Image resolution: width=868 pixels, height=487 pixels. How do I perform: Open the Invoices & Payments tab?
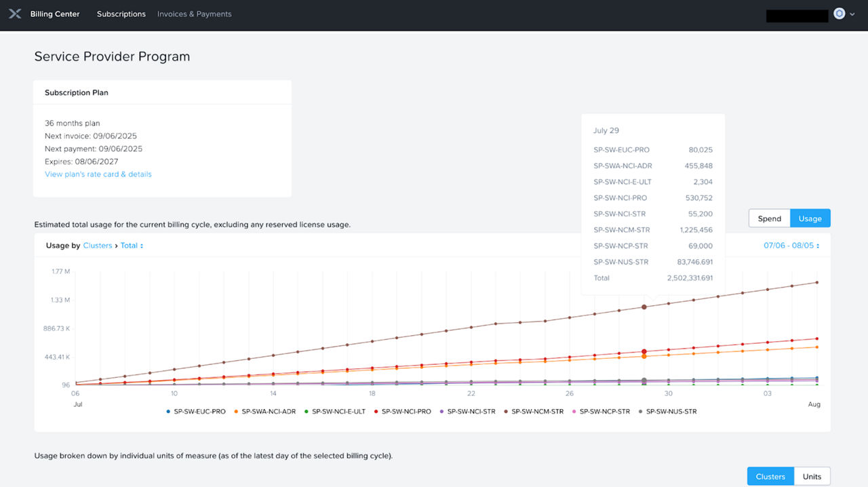(194, 14)
